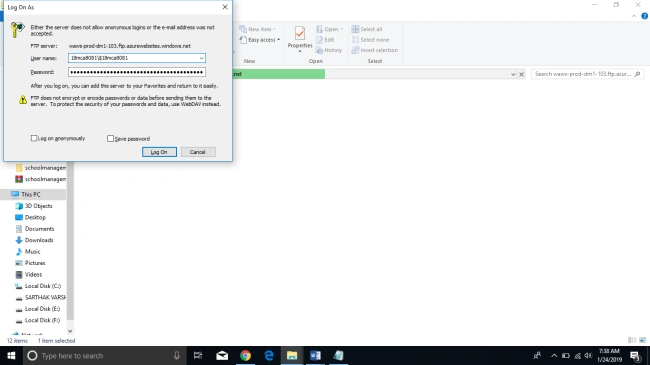Open Local Disk (E:) in sidebar

[38, 309]
